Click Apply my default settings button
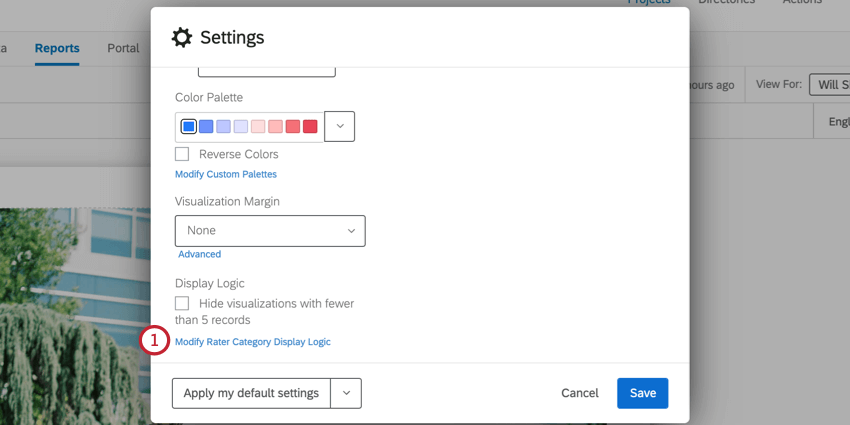 (251, 393)
